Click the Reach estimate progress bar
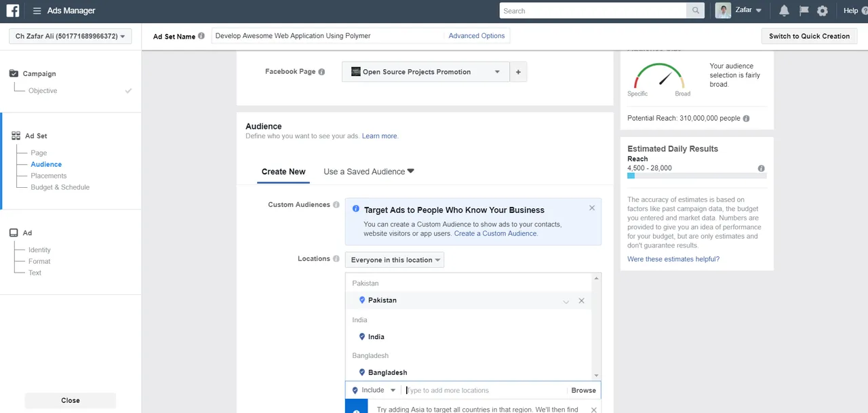Screen dimensions: 868x413 tap(696, 176)
